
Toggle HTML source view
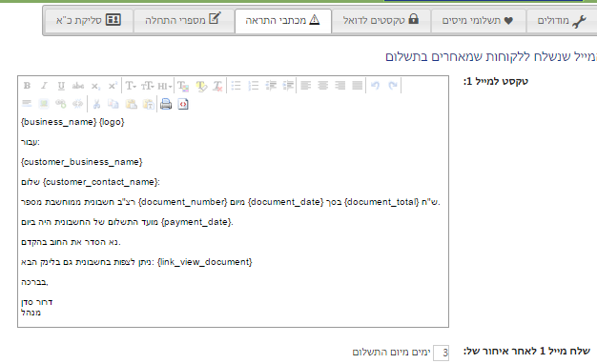[183, 104]
